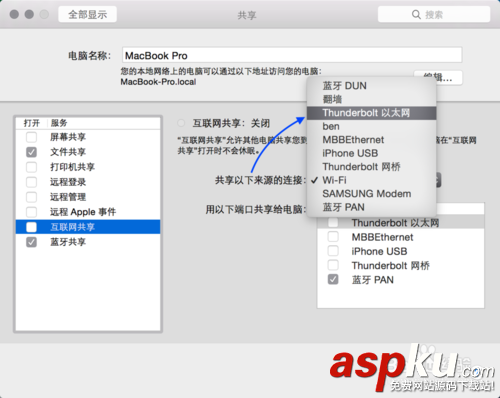Uncheck the 文件共享 checkbox
The height and width of the screenshot is (398, 500).
pos(31,152)
